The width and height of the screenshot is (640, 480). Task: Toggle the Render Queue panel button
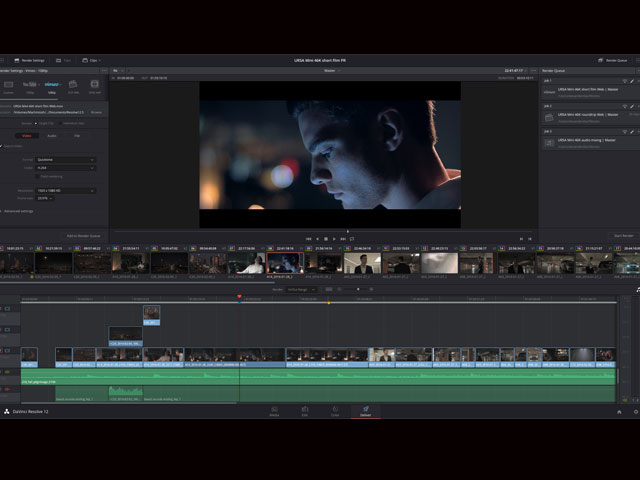(613, 60)
